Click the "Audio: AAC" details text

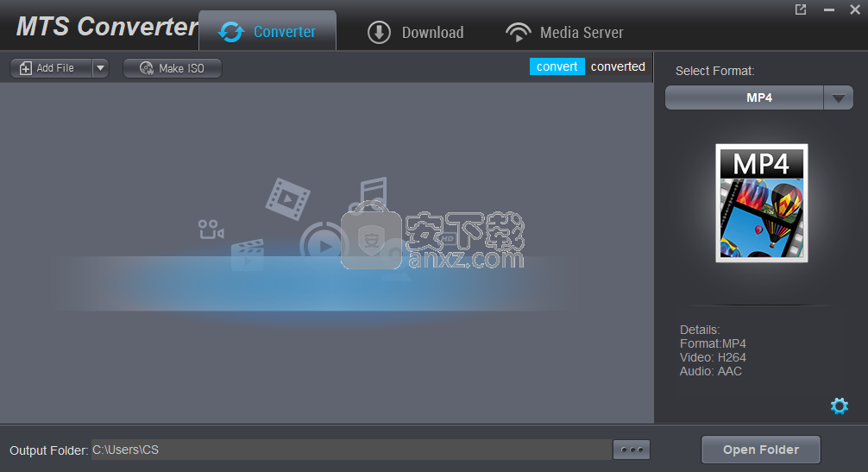coord(711,371)
